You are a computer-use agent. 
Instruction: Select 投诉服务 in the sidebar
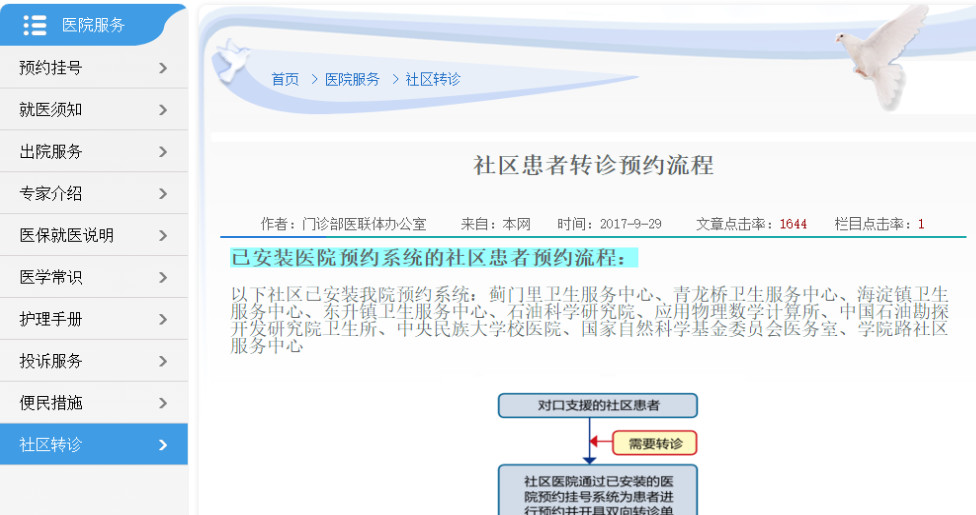[94, 361]
